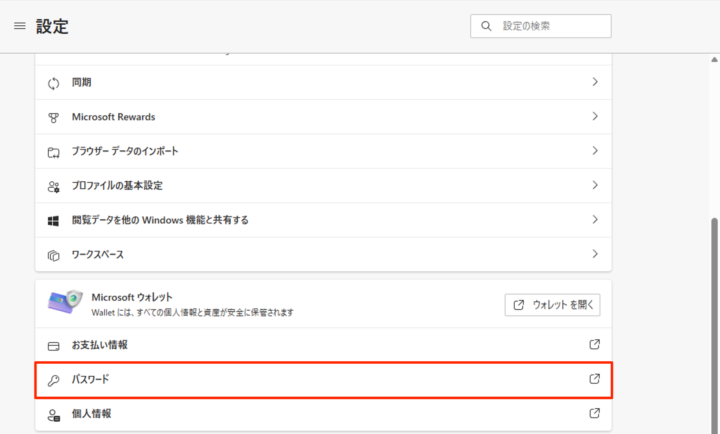The image size is (720, 434).
Task: Click the 同期 sync icon
Action: pyautogui.click(x=54, y=83)
